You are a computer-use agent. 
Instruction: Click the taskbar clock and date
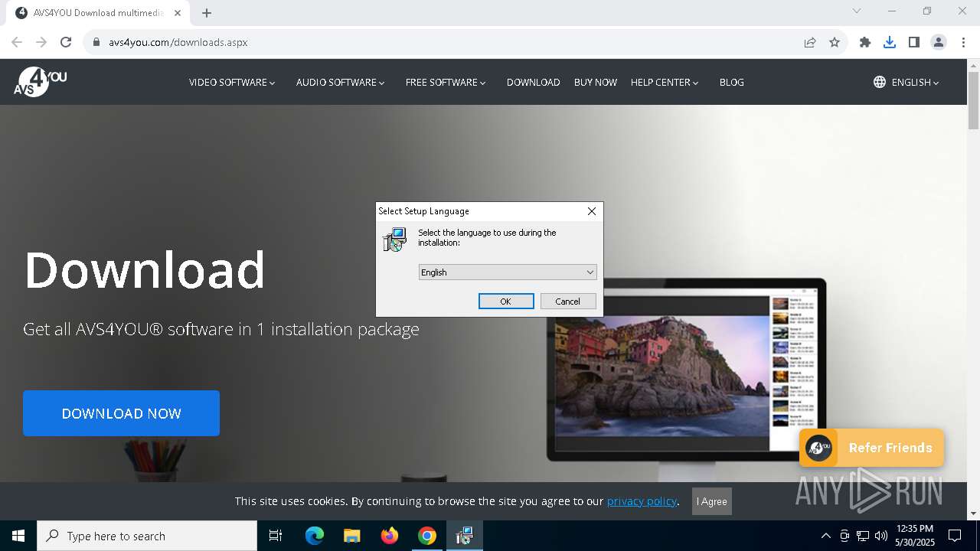coord(915,536)
